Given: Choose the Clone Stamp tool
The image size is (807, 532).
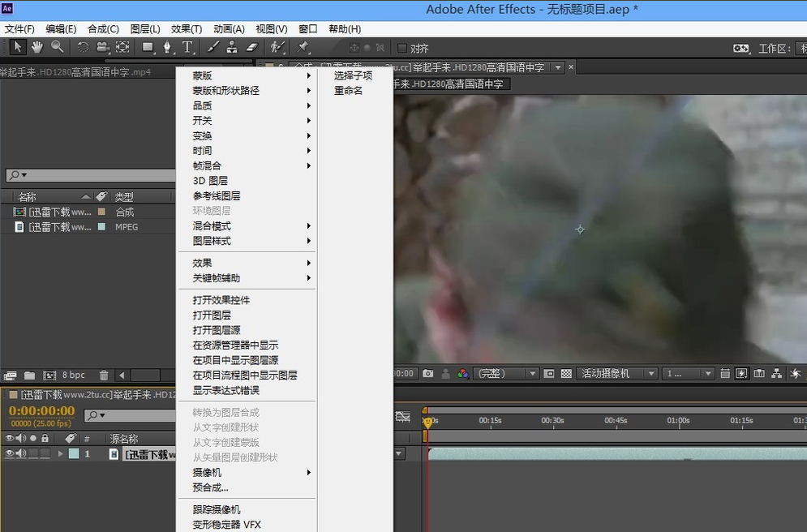Looking at the screenshot, I should click(232, 47).
